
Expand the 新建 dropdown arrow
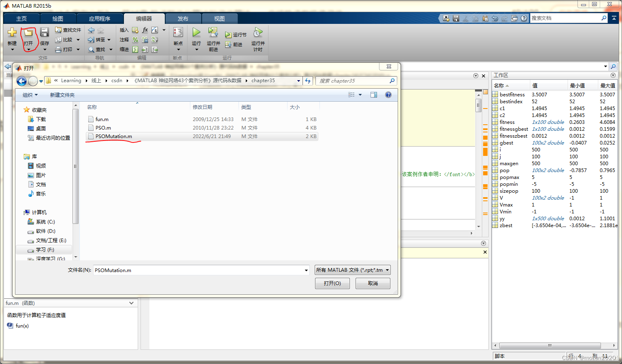click(x=12, y=49)
